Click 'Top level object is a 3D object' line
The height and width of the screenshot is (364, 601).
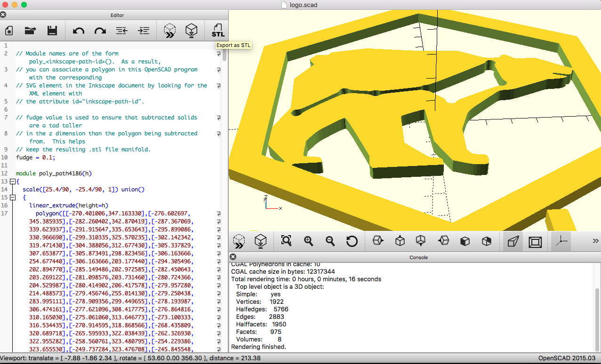pyautogui.click(x=280, y=286)
